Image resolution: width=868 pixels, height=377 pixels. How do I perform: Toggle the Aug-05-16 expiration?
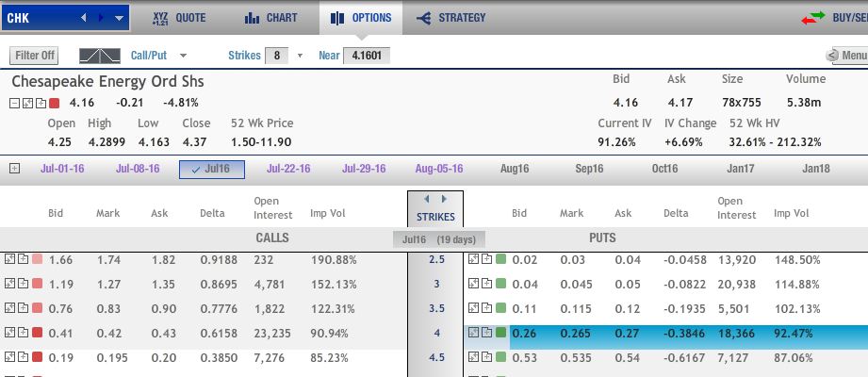[439, 169]
